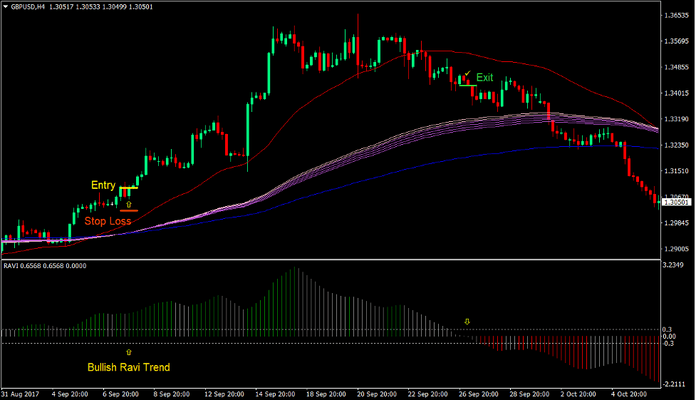Viewport: 696px width, 400px height.
Task: Click the 4 Oct 20:00 time label
Action: tap(629, 394)
